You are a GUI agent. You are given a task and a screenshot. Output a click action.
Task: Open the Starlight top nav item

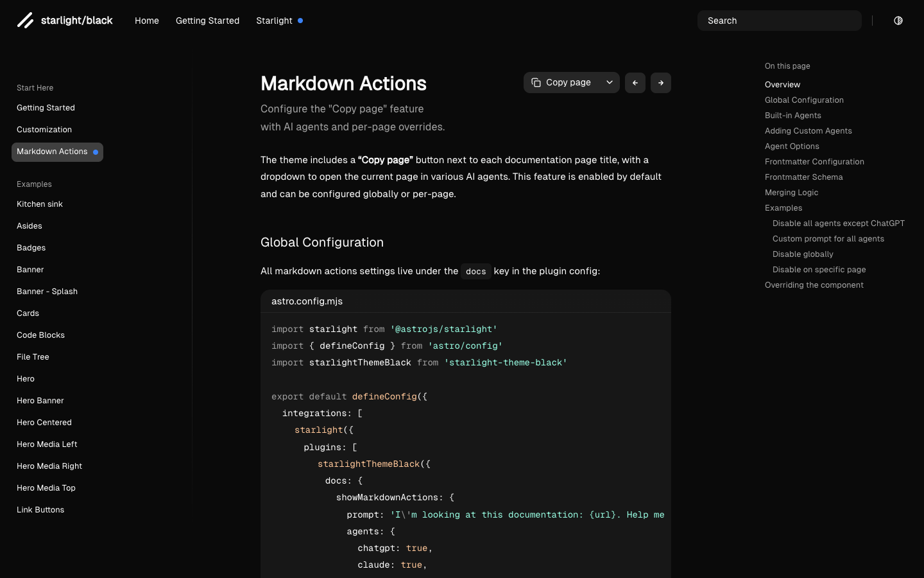[279, 21]
